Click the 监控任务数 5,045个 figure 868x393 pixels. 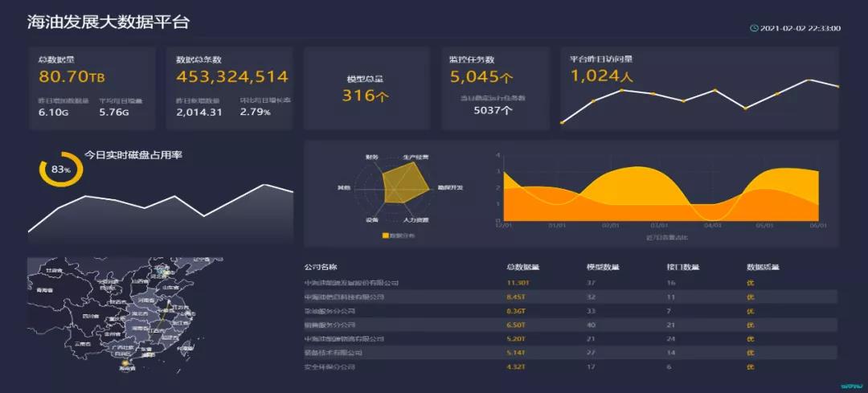(x=481, y=77)
